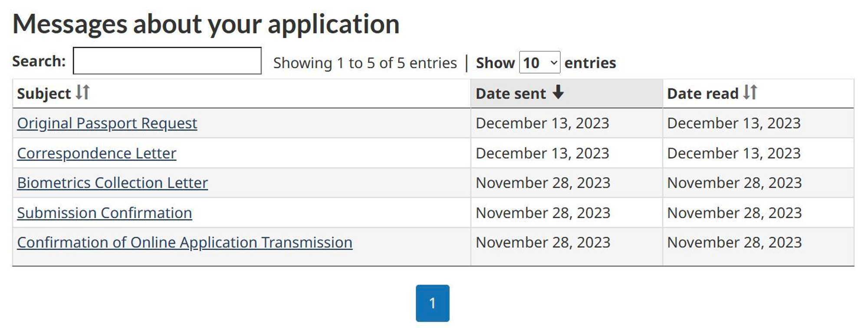This screenshot has height=328, width=868.
Task: View the Biometrics Collection Letter
Action: tap(112, 183)
